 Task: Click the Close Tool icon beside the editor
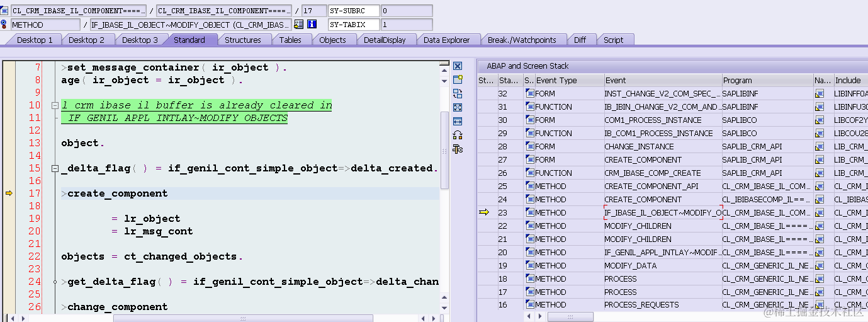tap(458, 66)
